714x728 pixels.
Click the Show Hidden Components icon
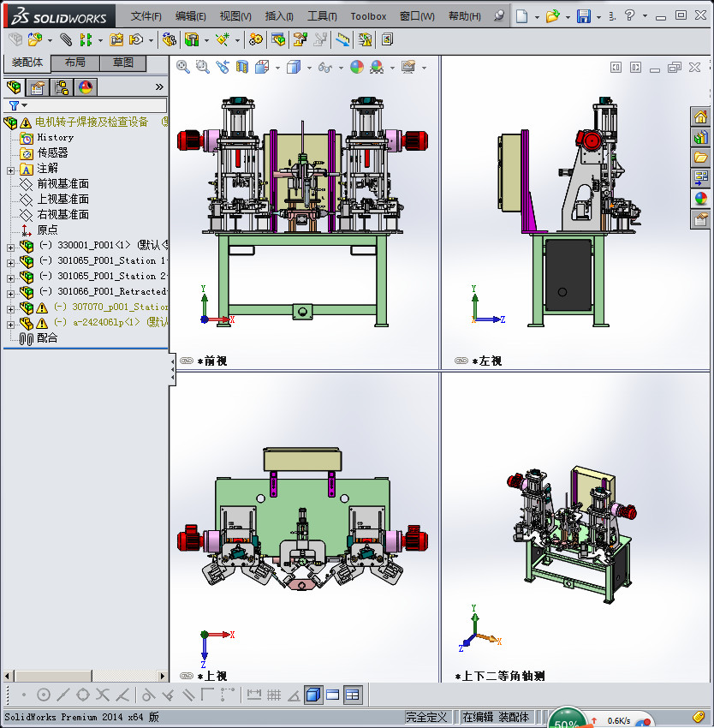169,40
